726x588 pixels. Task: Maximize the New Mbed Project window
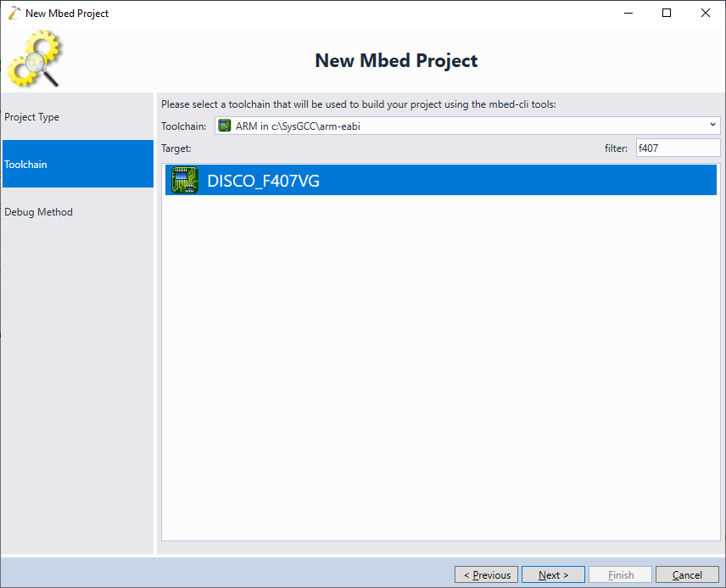click(667, 13)
